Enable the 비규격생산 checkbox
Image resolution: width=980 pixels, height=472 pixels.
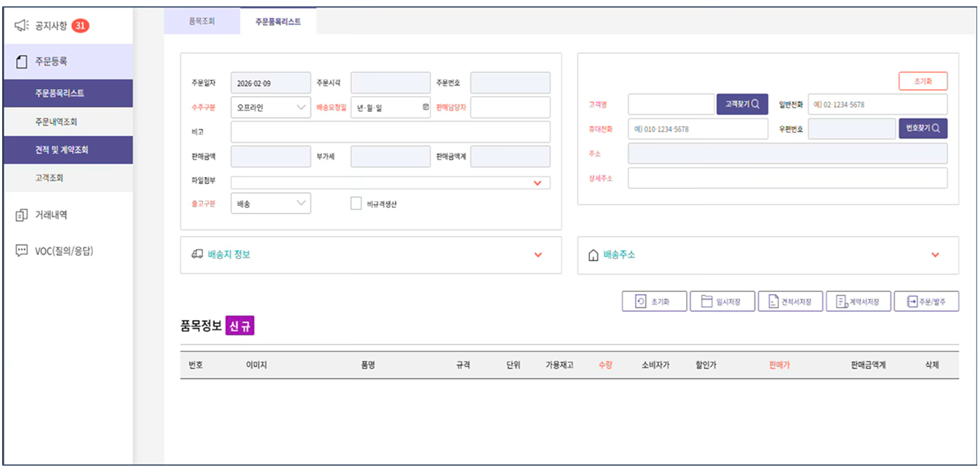355,203
